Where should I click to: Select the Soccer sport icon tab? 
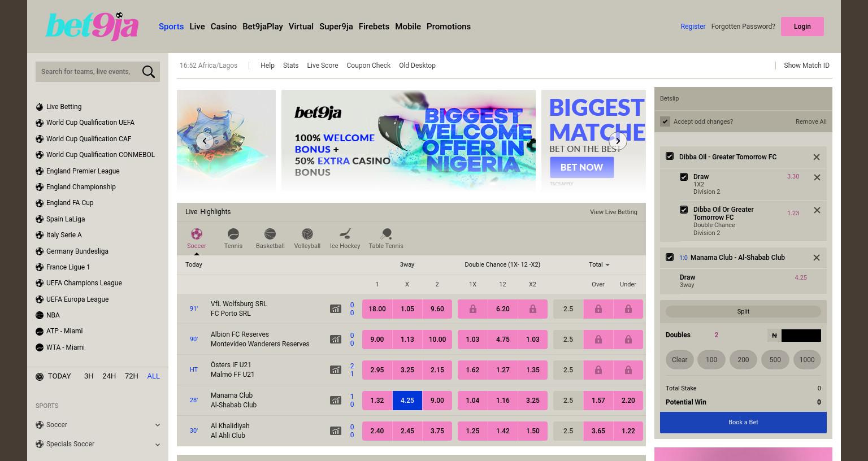point(197,234)
